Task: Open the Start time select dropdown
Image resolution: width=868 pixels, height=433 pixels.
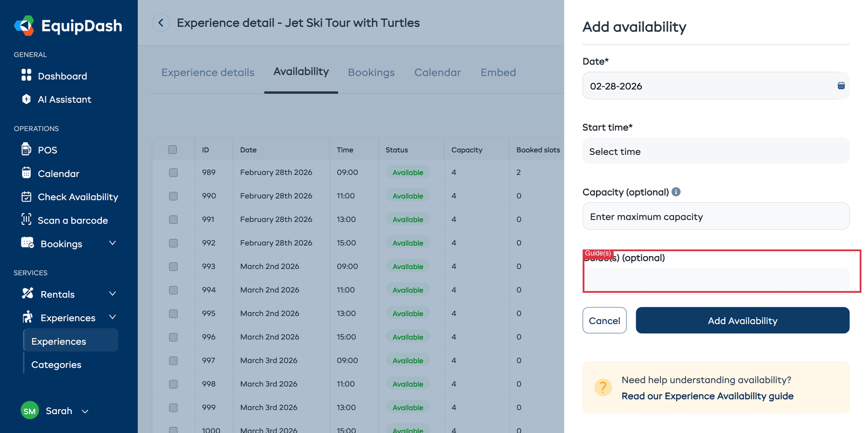Action: point(716,151)
